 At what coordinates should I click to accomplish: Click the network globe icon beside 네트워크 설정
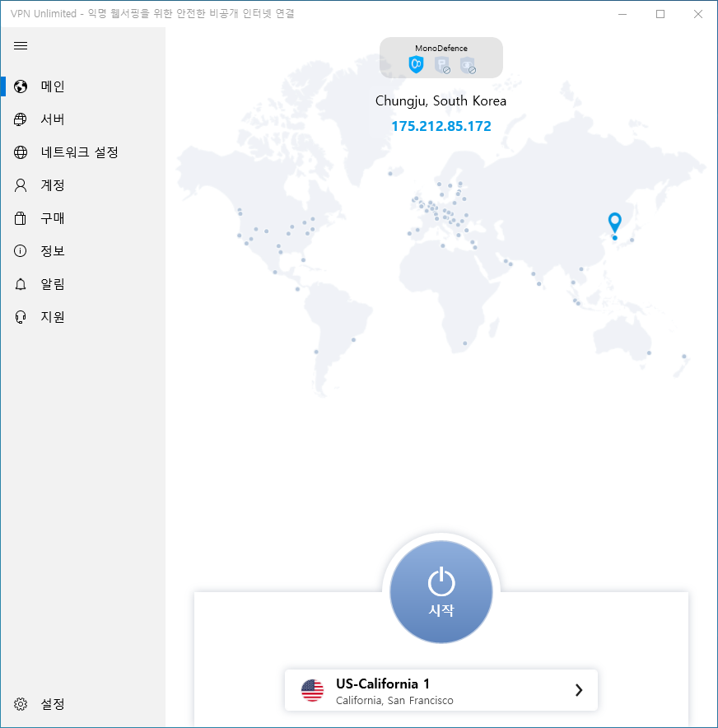21,152
